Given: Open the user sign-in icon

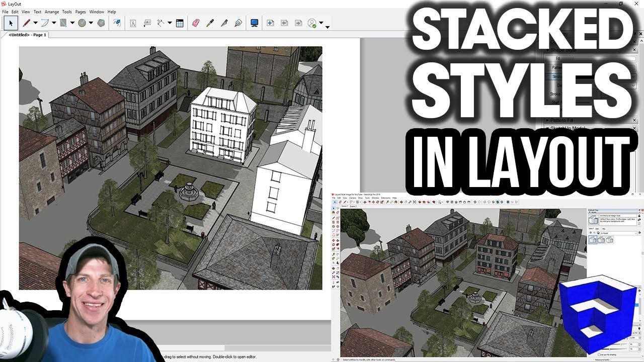Looking at the screenshot, I should 312,23.
